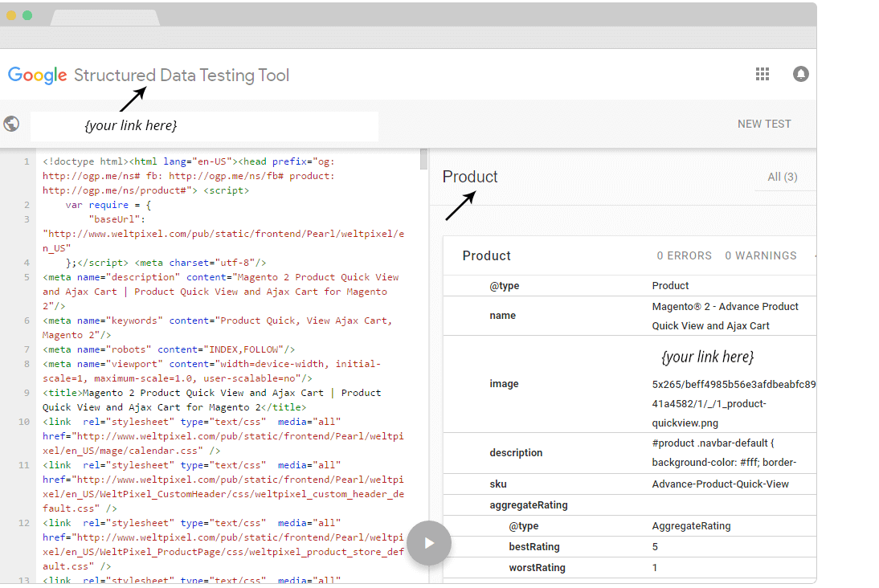Click the green maximize window dot

pyautogui.click(x=27, y=15)
